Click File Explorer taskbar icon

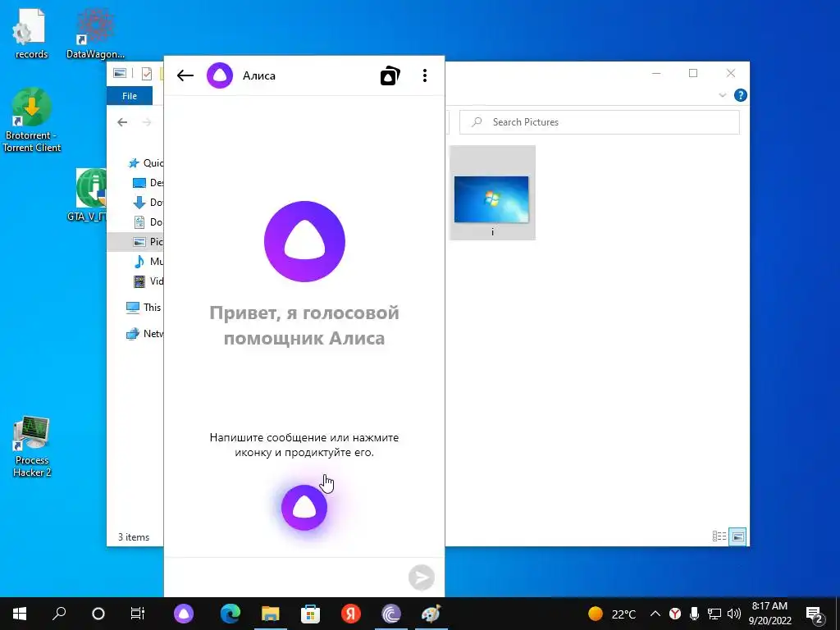(271, 614)
